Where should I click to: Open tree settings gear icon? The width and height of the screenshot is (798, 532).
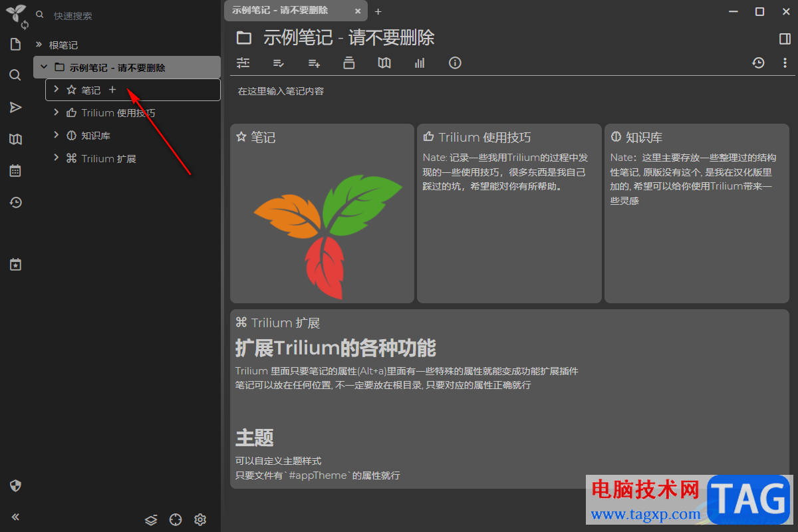(x=200, y=519)
